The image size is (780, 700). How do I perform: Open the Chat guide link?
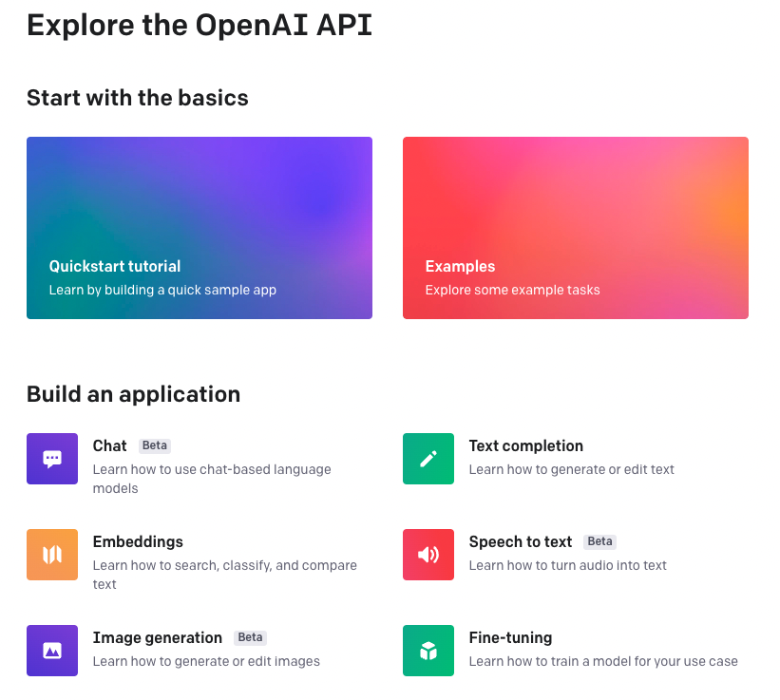click(110, 445)
